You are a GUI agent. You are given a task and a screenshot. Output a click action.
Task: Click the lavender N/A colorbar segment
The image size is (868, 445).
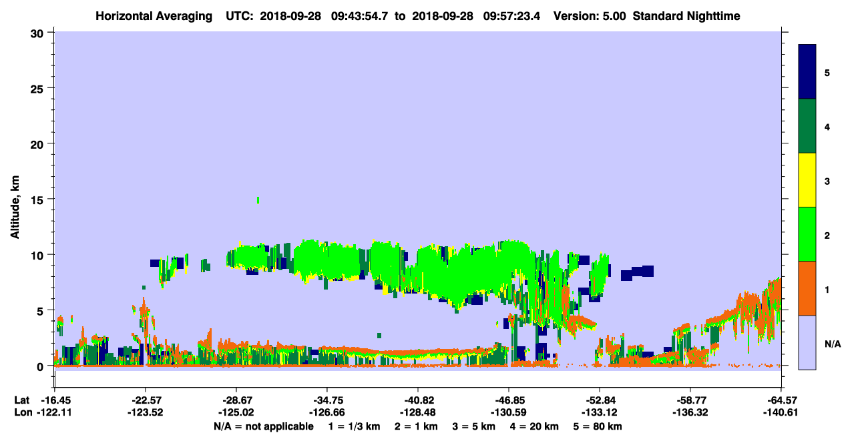coord(807,342)
